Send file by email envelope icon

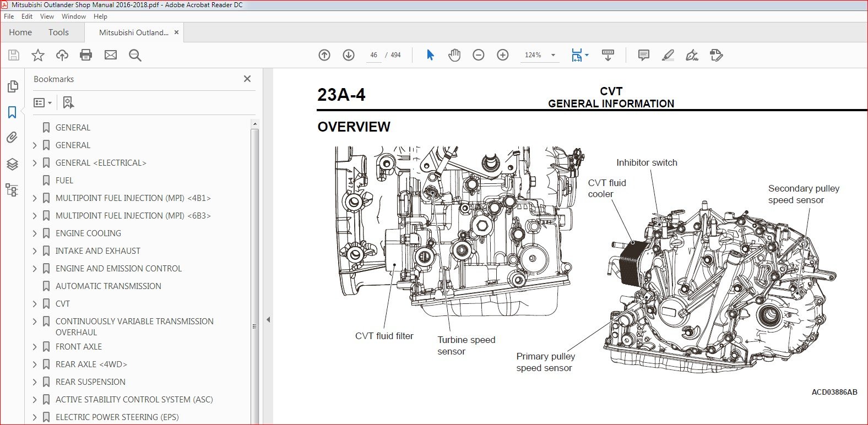pos(111,55)
